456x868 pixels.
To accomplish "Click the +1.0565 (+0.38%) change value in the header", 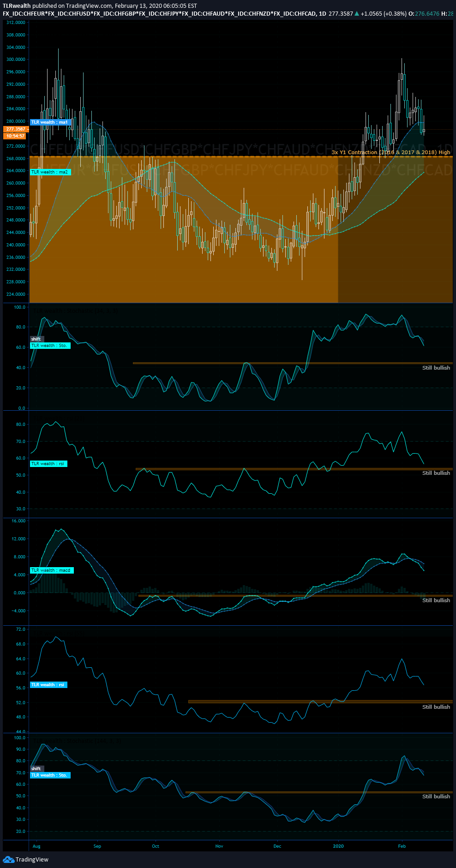I will (x=384, y=14).
